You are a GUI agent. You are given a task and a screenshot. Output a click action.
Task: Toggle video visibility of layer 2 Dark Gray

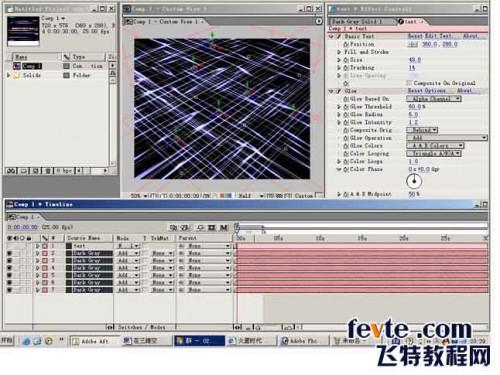(x=9, y=253)
